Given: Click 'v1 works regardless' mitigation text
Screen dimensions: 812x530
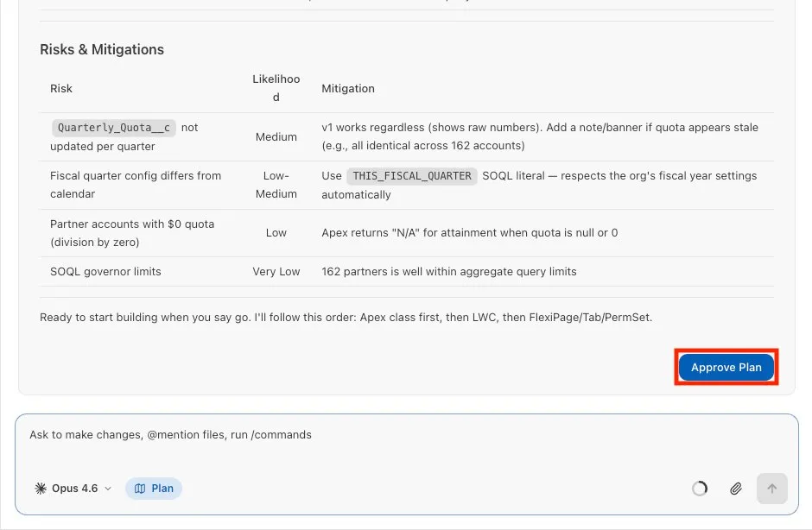Looking at the screenshot, I should (x=540, y=136).
